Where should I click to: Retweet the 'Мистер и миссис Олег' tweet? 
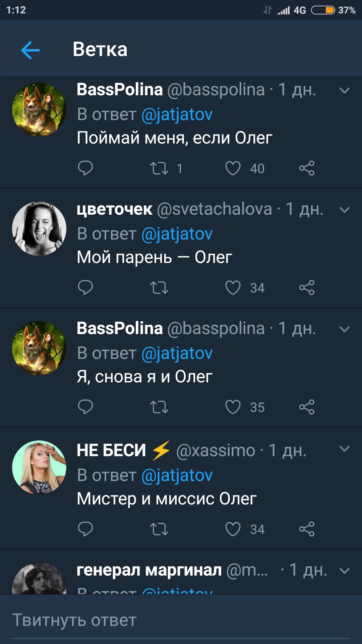pos(159,529)
